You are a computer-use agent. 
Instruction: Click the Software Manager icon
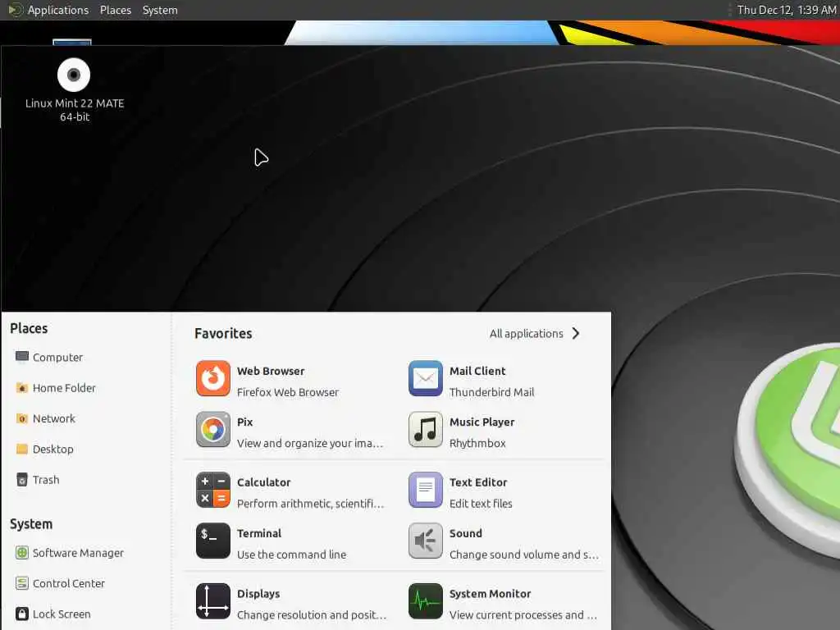[22, 552]
